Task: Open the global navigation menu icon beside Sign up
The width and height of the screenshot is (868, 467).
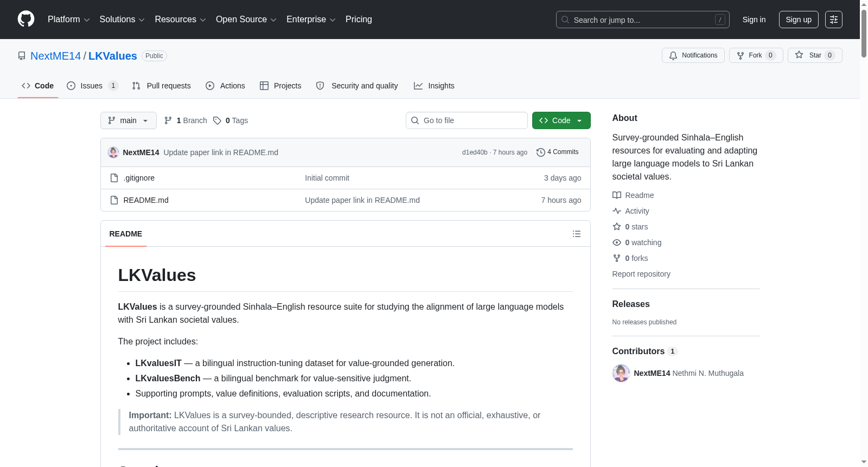Action: [x=834, y=20]
